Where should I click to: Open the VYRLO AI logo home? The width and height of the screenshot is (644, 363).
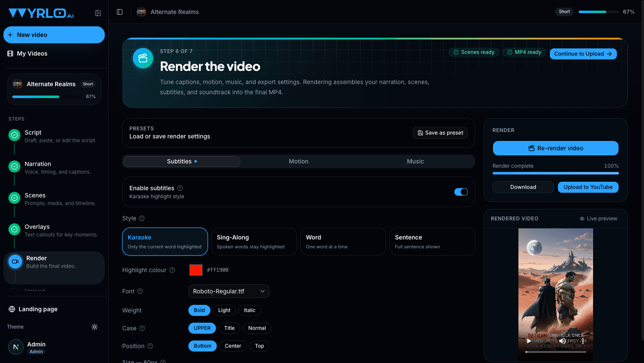(41, 13)
